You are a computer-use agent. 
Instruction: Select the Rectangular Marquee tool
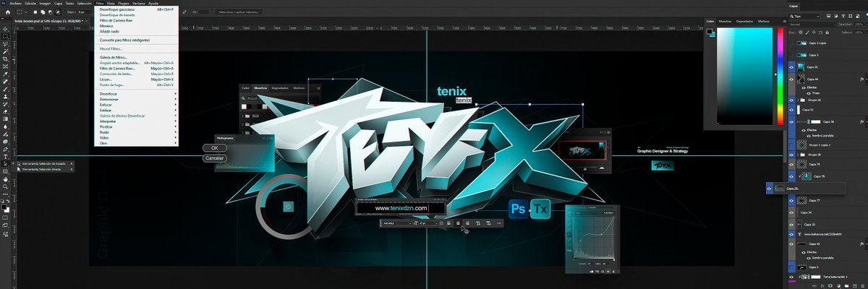point(5,35)
